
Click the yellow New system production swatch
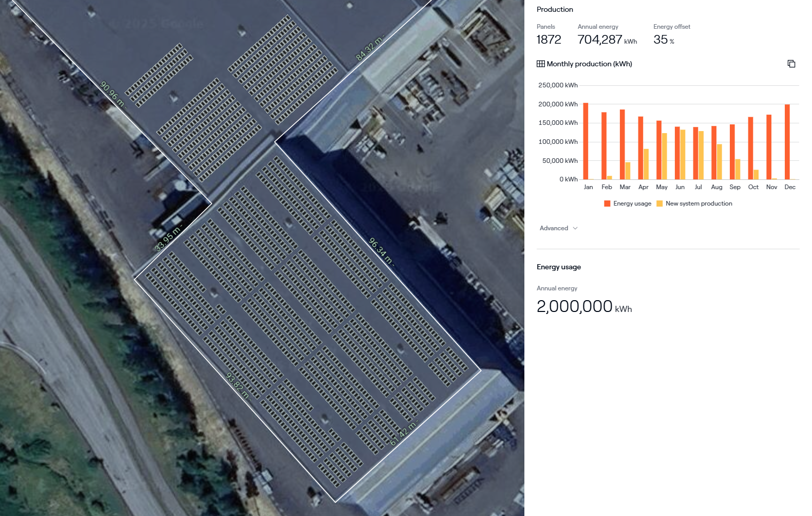click(x=659, y=204)
